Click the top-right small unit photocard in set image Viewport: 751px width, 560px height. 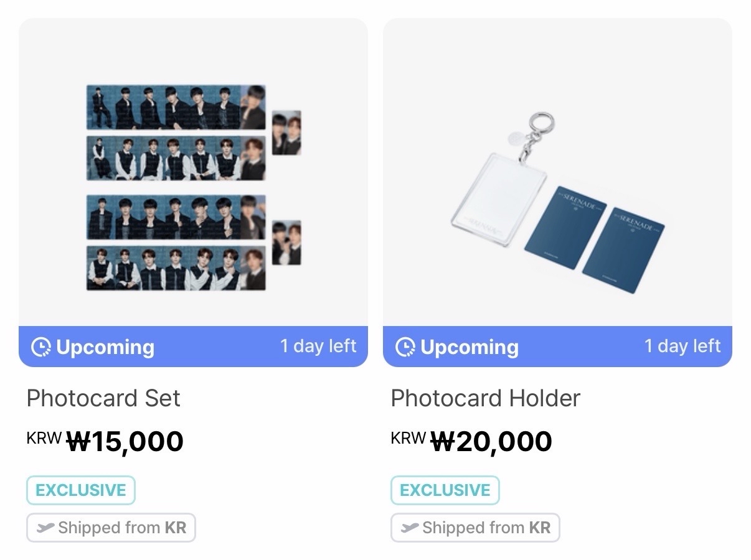tap(286, 133)
